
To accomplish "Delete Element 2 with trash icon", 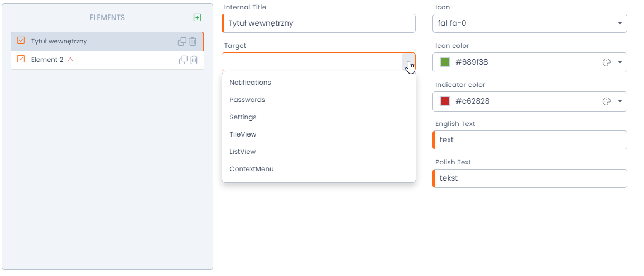I will click(x=194, y=60).
